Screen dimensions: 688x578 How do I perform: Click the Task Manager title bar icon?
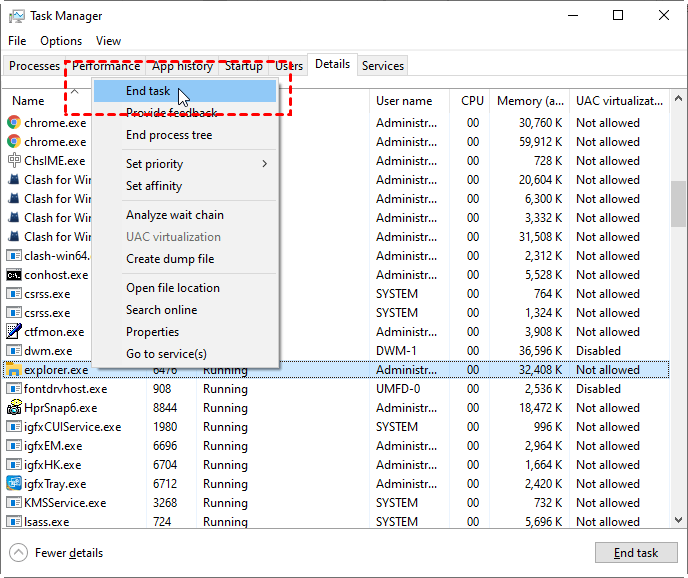15,16
